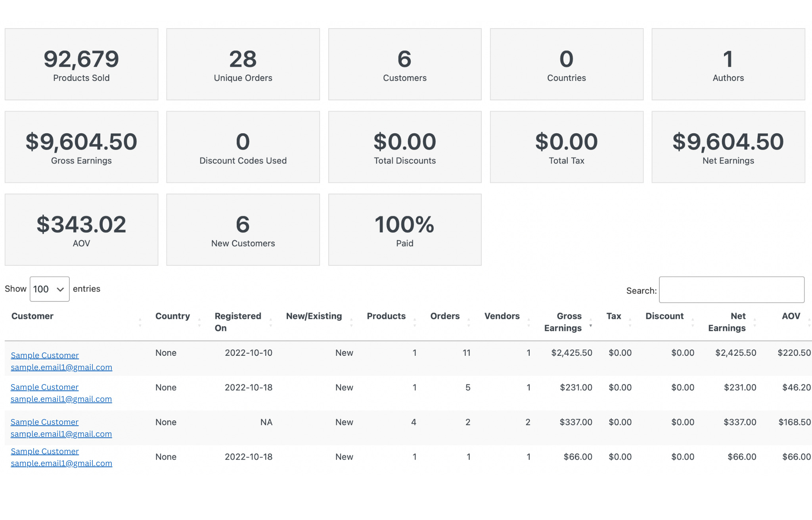Sort by New/Existing column arrows
The height and width of the screenshot is (520, 812).
click(351, 322)
